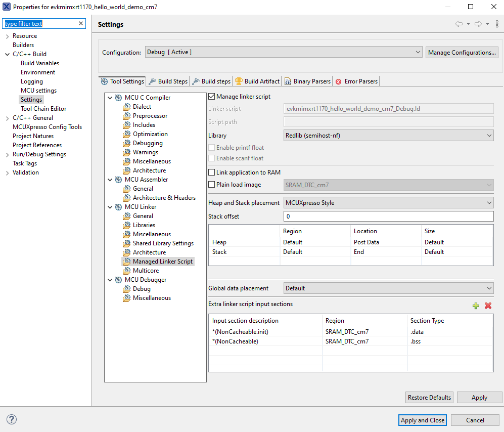Screen dimensions: 504x432
Task: Enable Plain load image
Action: coord(211,184)
